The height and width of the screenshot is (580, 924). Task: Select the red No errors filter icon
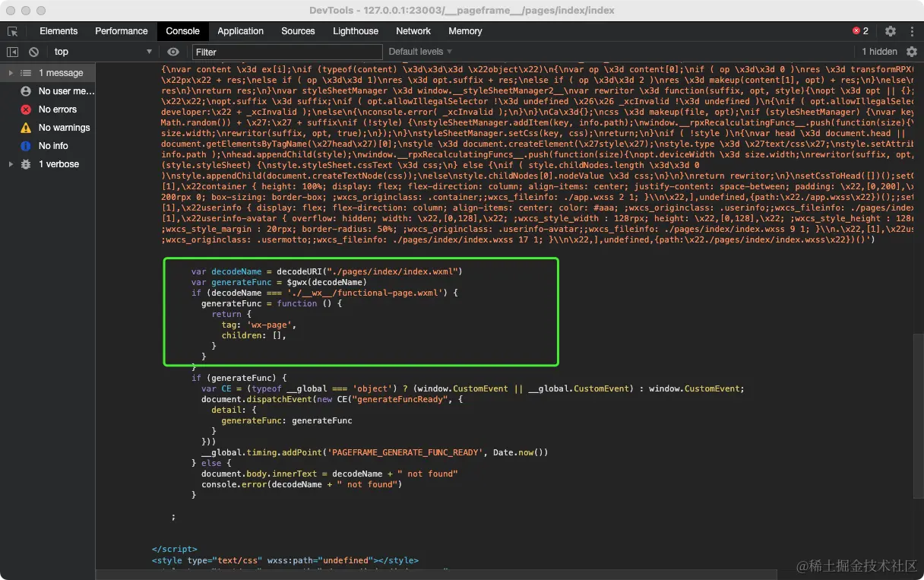click(x=26, y=109)
